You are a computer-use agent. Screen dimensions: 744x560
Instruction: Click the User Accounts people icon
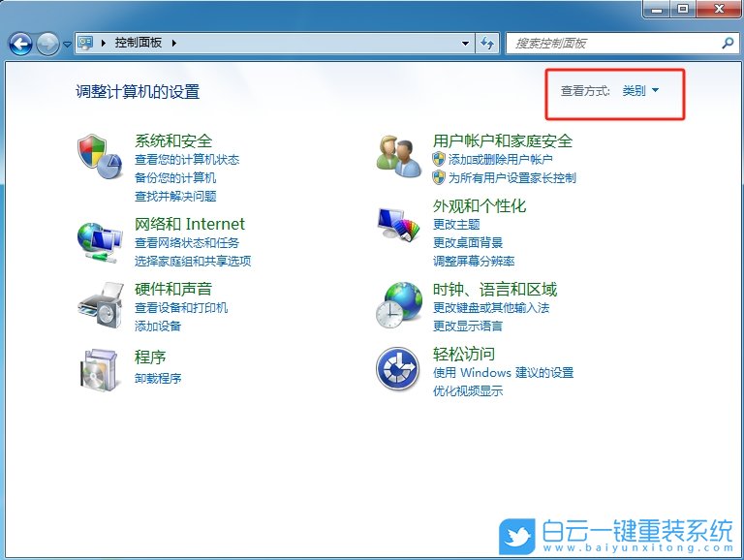(x=399, y=156)
